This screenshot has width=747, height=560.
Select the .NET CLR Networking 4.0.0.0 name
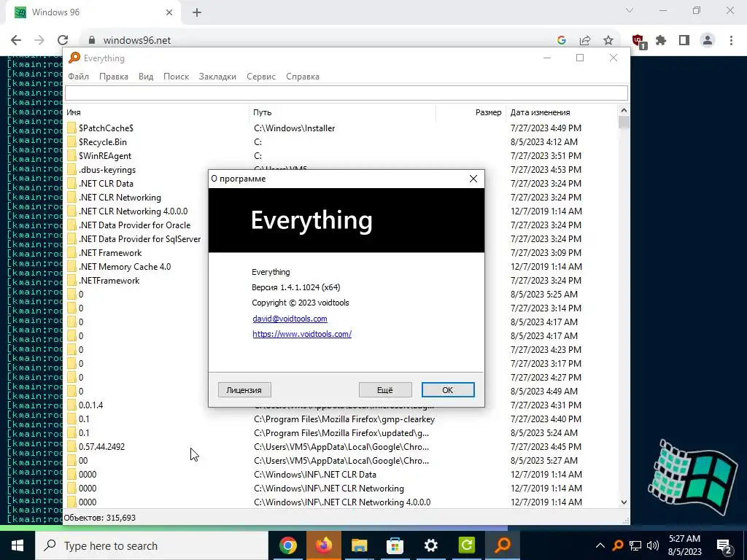133,211
